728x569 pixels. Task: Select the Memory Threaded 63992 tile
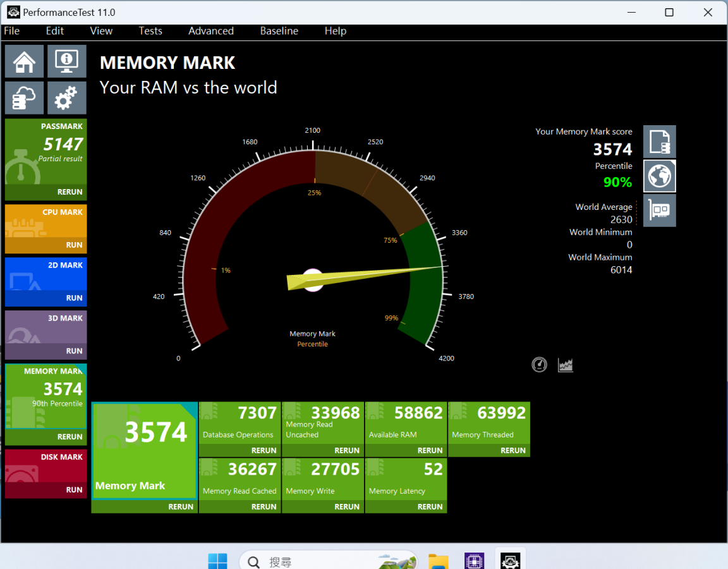(x=489, y=423)
